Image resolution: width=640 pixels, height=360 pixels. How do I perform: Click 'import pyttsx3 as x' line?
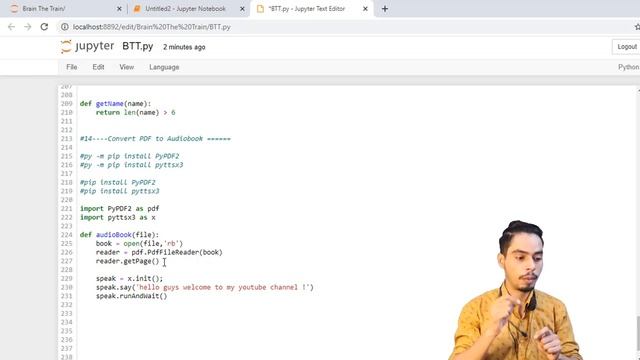pyautogui.click(x=118, y=218)
